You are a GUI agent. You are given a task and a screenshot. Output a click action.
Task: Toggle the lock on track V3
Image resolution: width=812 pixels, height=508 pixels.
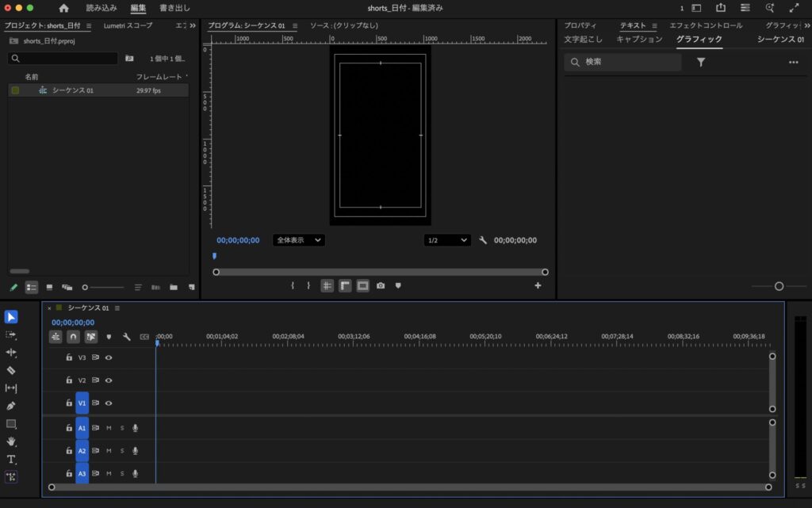69,357
